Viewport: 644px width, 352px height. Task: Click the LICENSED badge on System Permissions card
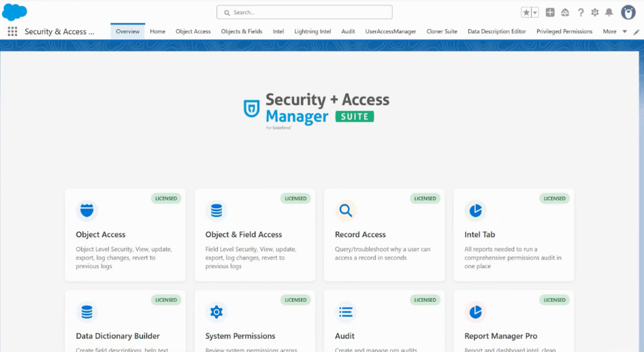295,300
